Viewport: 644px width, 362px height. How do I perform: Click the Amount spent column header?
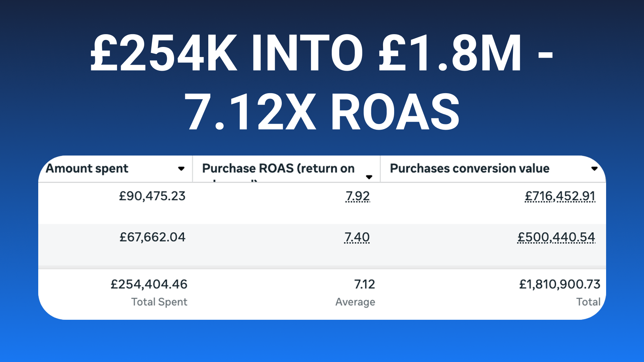coord(87,168)
